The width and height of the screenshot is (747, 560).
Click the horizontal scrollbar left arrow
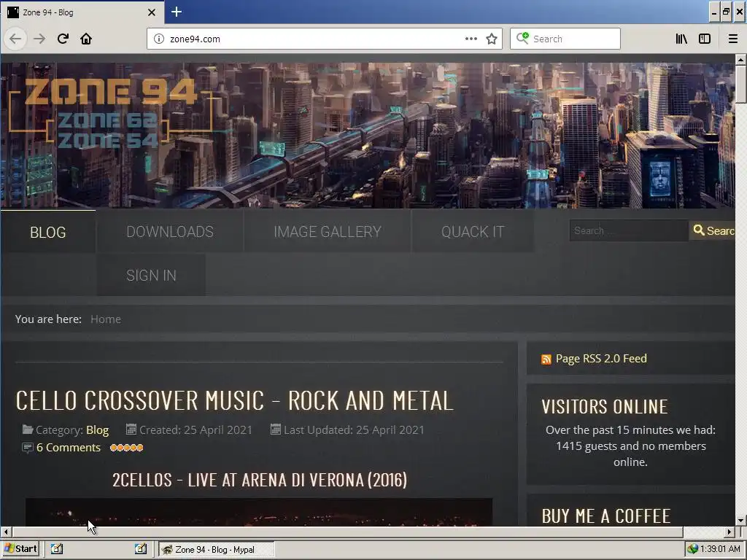tap(6, 532)
